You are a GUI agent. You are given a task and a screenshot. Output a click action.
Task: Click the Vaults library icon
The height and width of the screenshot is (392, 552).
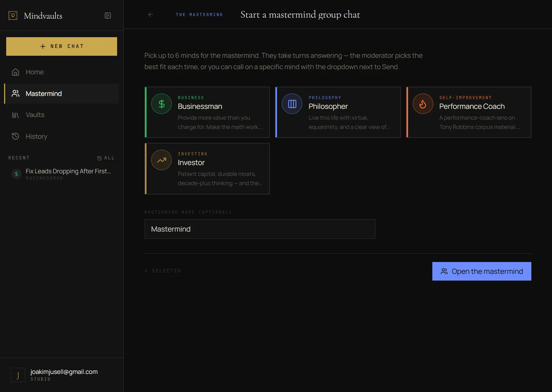15,115
